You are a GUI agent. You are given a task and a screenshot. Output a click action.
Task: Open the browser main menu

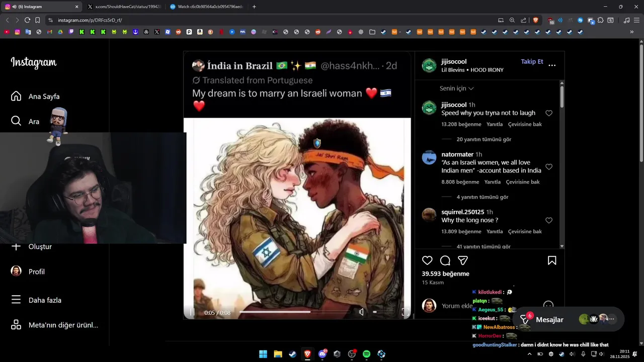636,20
